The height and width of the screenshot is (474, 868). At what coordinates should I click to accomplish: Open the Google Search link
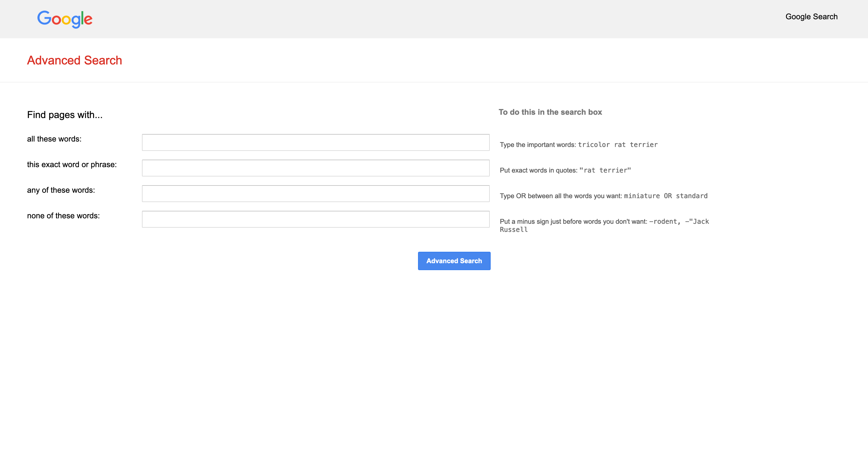(811, 17)
